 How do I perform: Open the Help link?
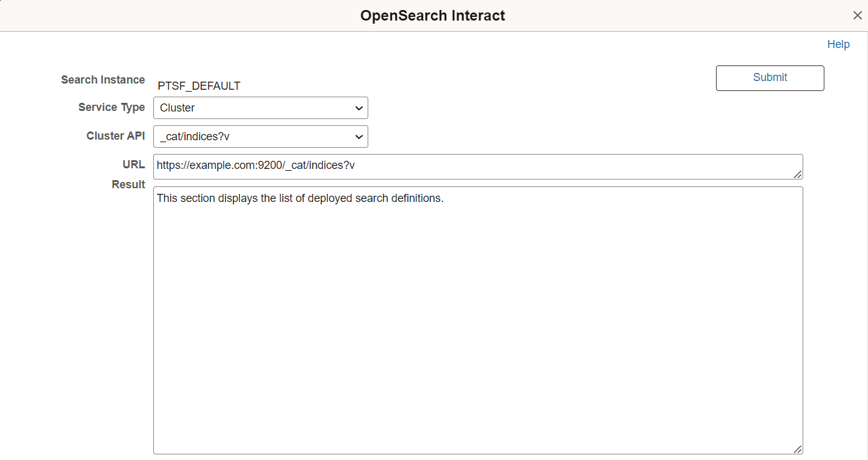tap(838, 44)
